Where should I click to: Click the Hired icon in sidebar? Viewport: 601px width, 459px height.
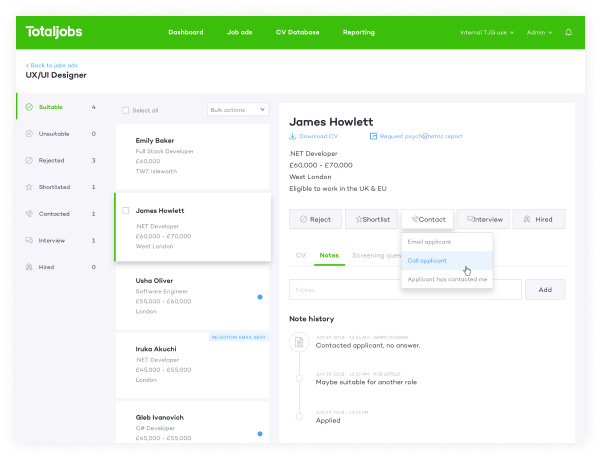tap(30, 267)
